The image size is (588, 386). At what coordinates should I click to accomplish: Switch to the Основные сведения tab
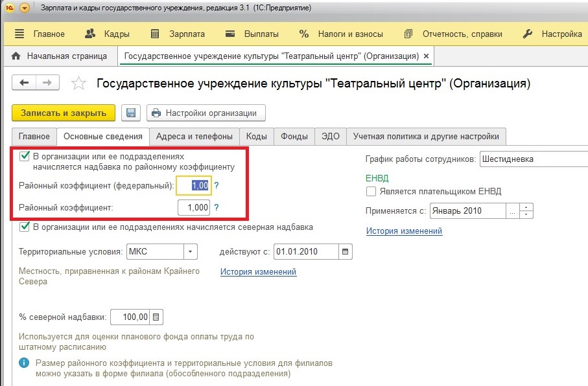point(103,137)
